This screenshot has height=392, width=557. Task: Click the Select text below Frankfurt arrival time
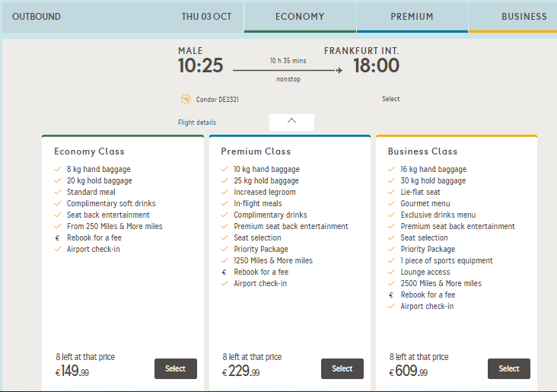click(x=391, y=99)
